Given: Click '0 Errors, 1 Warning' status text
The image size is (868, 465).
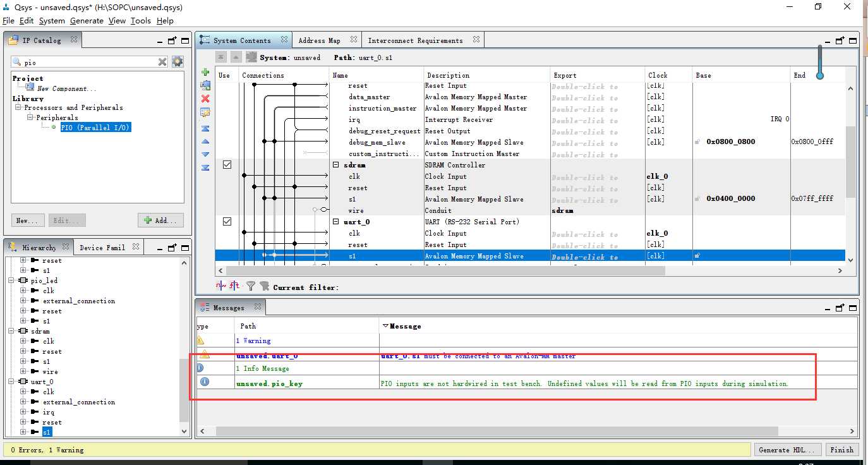Looking at the screenshot, I should point(47,450).
